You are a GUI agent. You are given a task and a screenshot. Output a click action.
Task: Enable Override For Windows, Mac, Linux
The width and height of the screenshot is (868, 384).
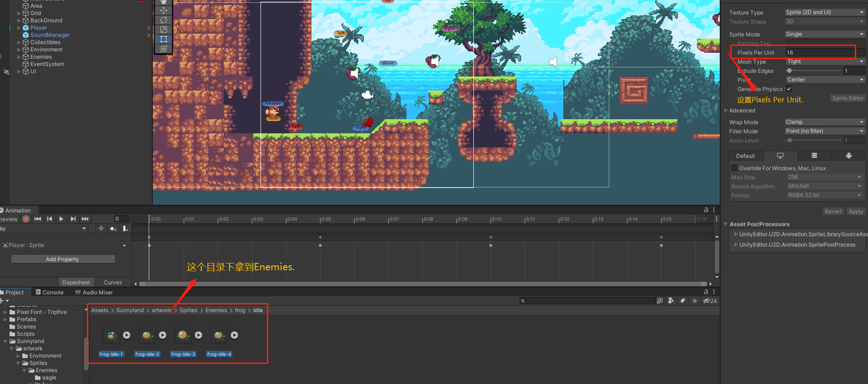734,168
